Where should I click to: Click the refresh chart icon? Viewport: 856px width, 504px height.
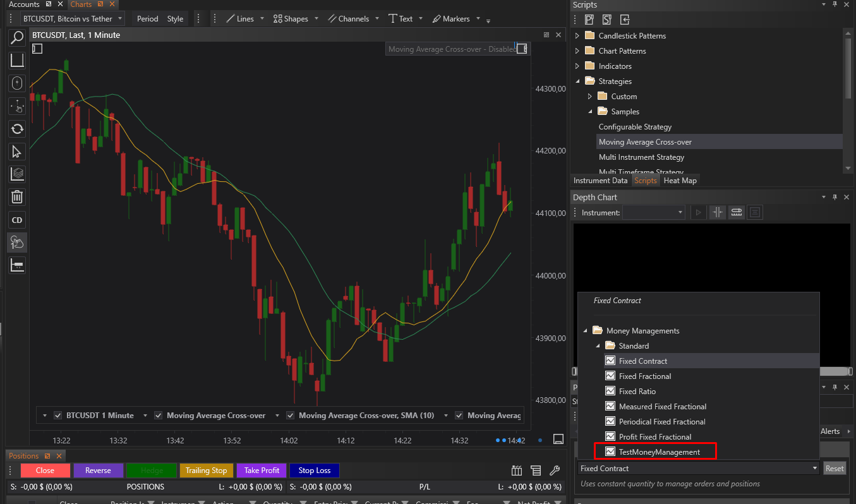coord(17,129)
